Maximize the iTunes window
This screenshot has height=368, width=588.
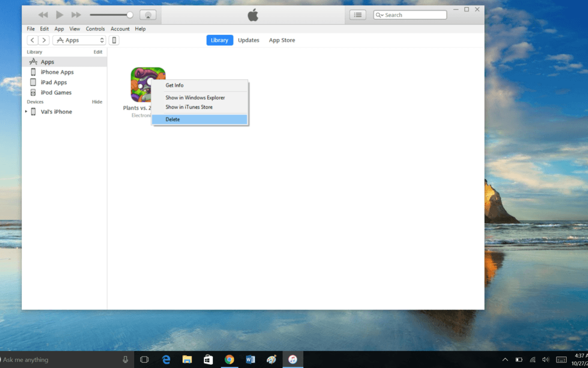(466, 9)
